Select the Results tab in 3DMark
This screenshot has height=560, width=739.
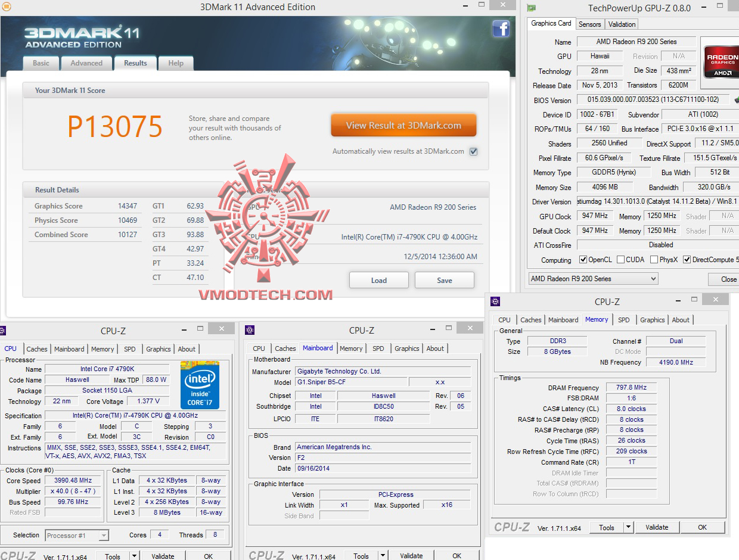tap(135, 63)
